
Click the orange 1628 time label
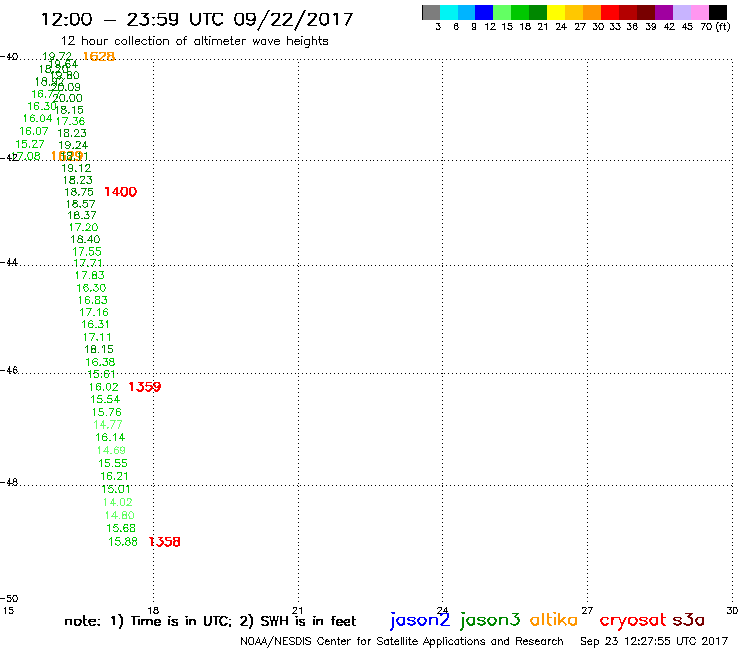click(99, 57)
